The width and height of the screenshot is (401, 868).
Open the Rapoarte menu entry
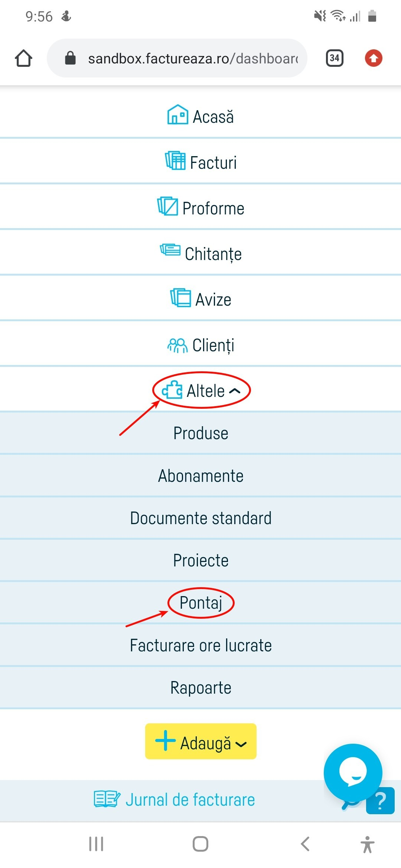(x=200, y=687)
